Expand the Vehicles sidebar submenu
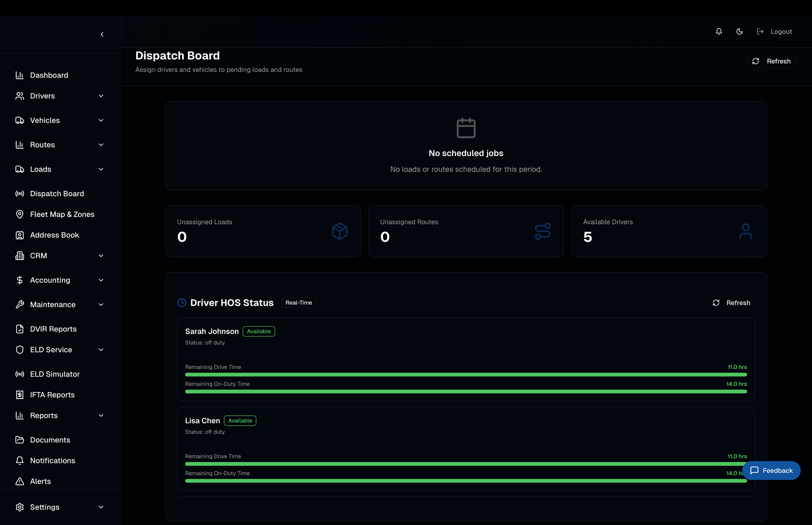The image size is (812, 525). [101, 120]
